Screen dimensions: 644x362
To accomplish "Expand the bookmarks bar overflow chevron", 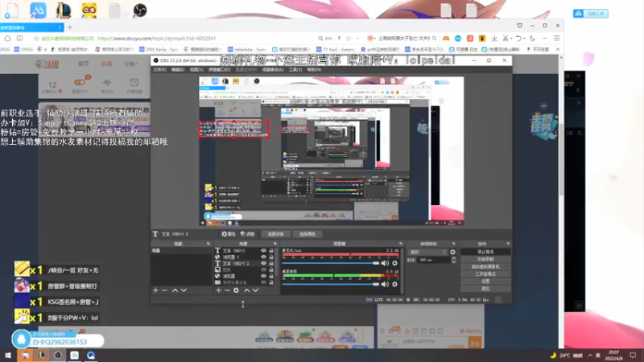I will 557,49.
